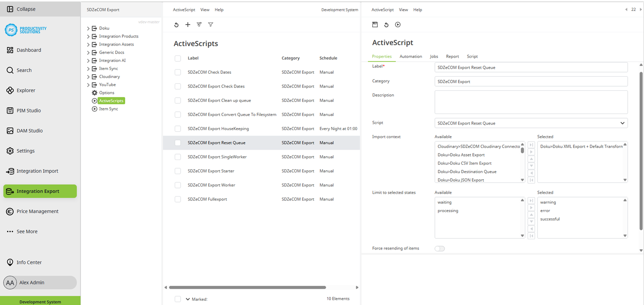
Task: Select the Run ActiveScript play icon
Action: pyautogui.click(x=397, y=25)
